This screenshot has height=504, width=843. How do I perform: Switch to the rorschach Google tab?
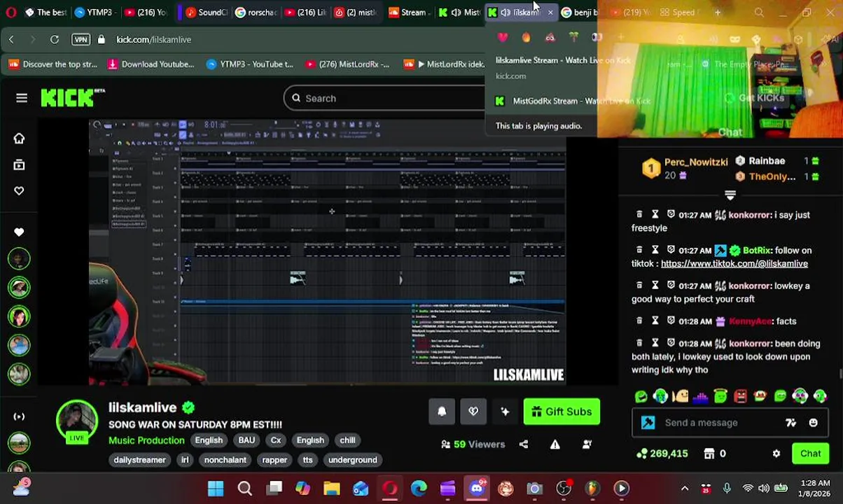click(256, 13)
